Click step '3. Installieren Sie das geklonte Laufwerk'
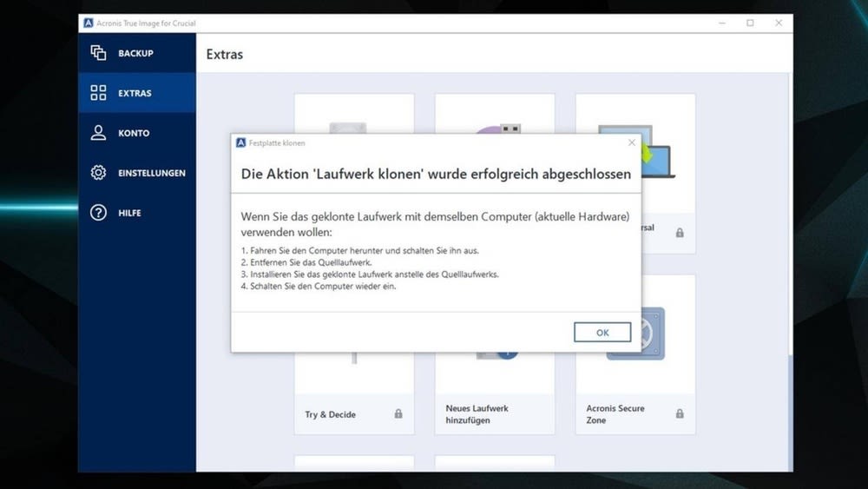868x489 pixels. point(370,274)
